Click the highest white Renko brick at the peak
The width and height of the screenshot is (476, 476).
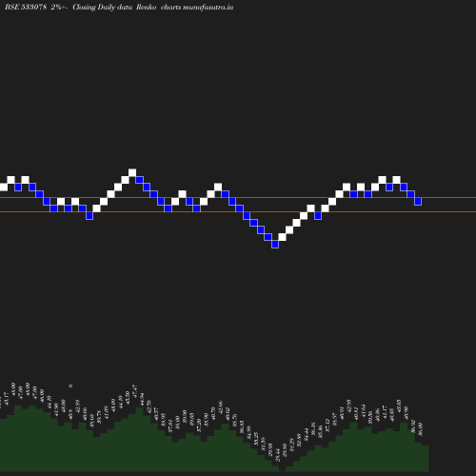(132, 172)
